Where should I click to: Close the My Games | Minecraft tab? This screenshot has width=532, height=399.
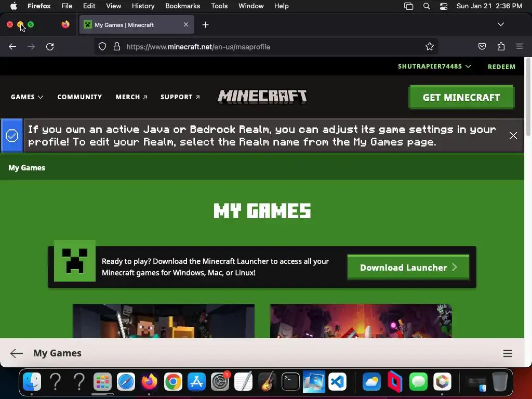coord(186,24)
